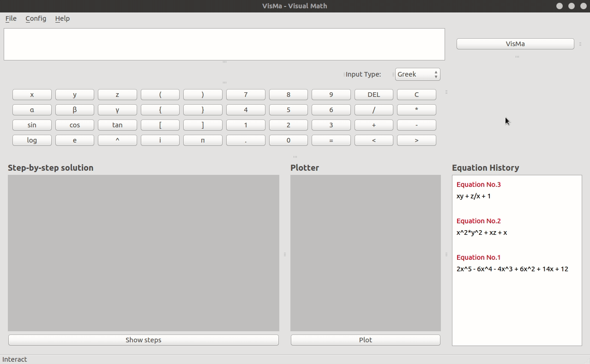The width and height of the screenshot is (590, 364).
Task: Select equation x^2*y^2 + xz + x
Action: [482, 233]
